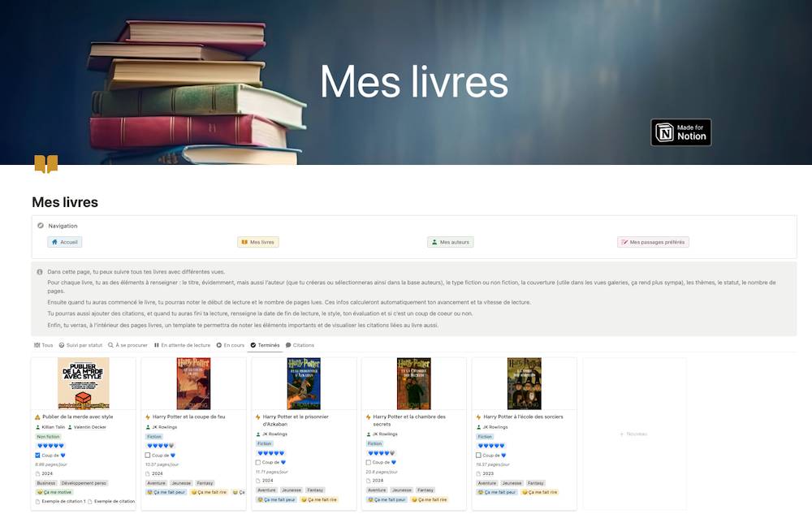Click the person icon next to Killian Talin
Viewport: 812px width, 514px height.
pos(38,427)
